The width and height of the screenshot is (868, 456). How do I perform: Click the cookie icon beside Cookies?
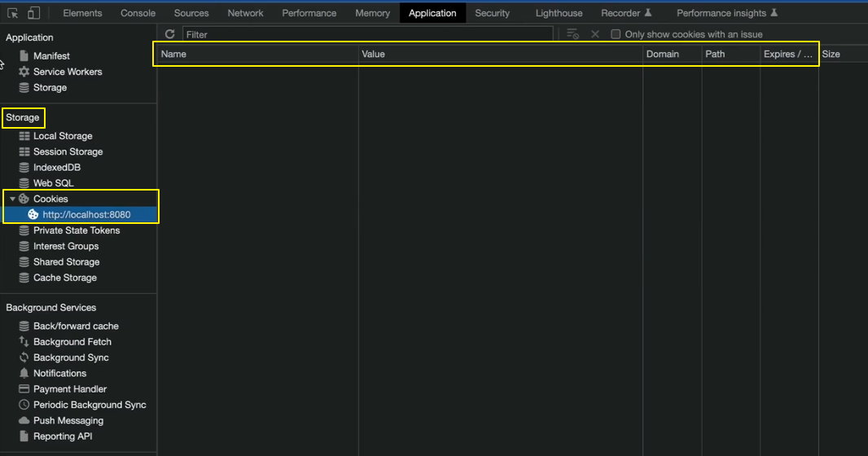(24, 199)
